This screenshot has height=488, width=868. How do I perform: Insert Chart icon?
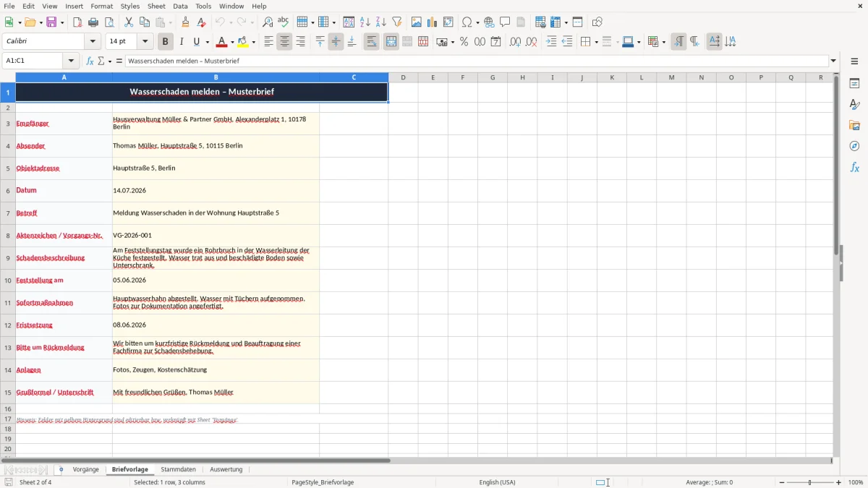tap(433, 22)
